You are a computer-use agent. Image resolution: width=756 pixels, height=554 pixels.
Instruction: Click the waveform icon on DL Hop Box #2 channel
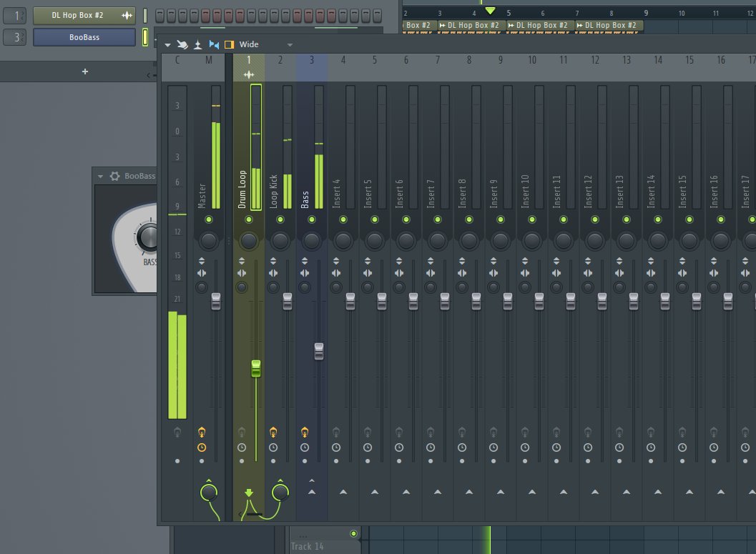point(127,16)
